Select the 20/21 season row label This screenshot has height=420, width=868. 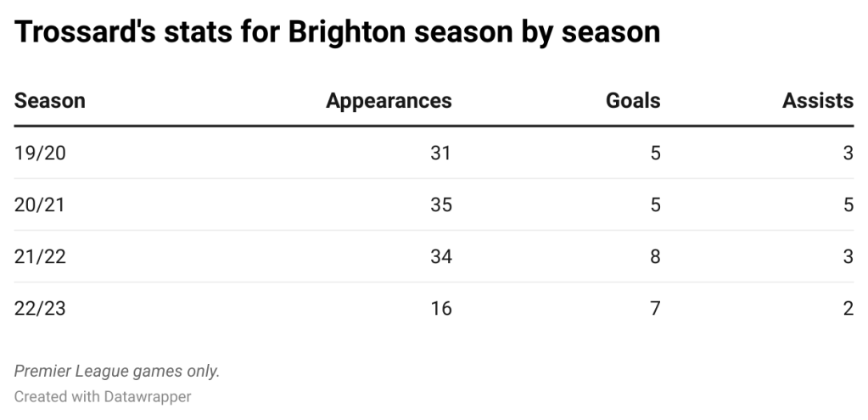pyautogui.click(x=40, y=204)
